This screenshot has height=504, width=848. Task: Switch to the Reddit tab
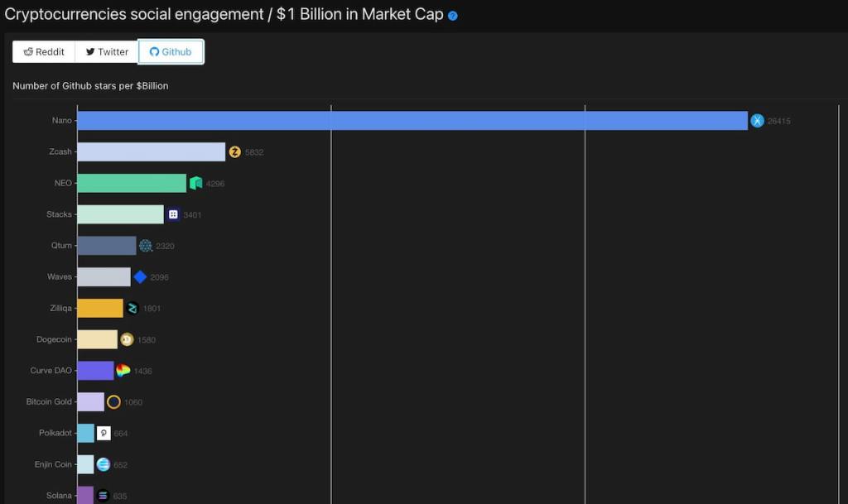click(44, 52)
